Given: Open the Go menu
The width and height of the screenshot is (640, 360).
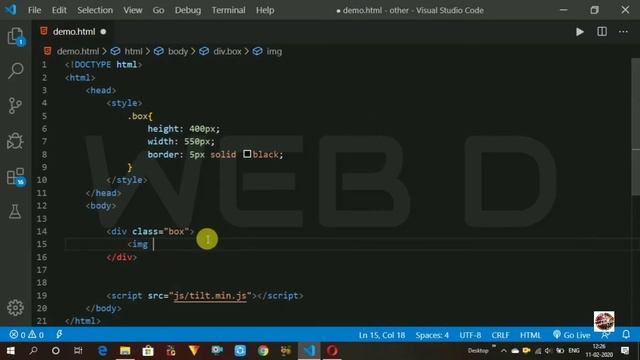Looking at the screenshot, I should point(158,10).
